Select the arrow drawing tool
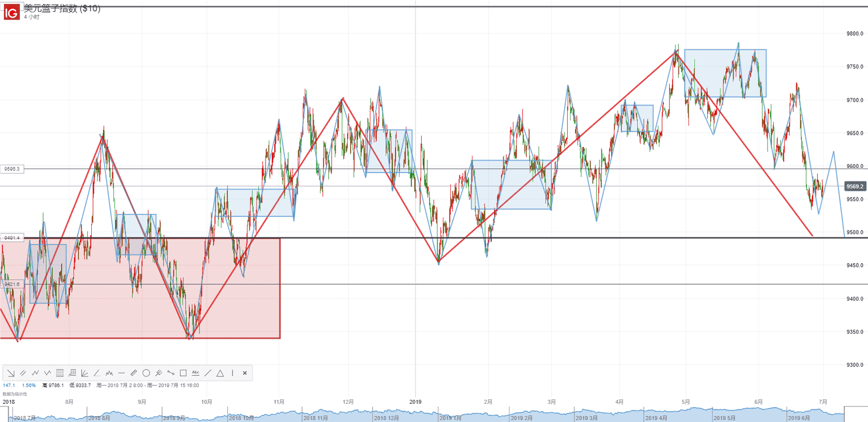The width and height of the screenshot is (868, 422). [x=11, y=373]
